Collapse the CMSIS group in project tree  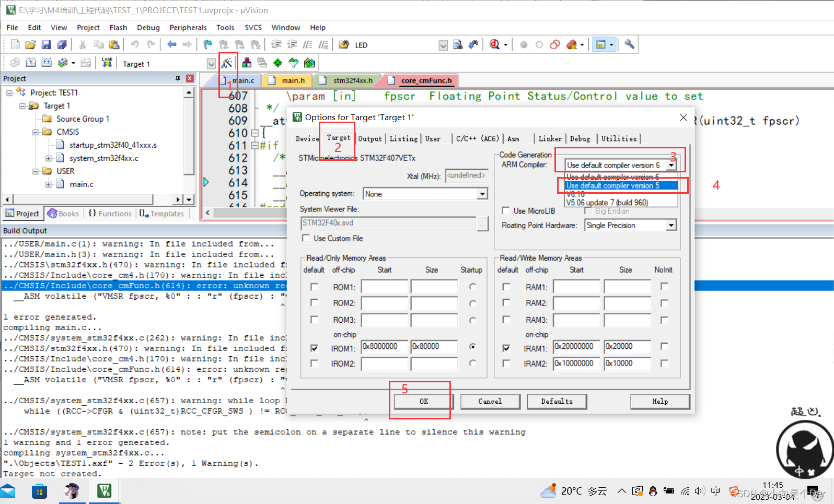(x=36, y=132)
